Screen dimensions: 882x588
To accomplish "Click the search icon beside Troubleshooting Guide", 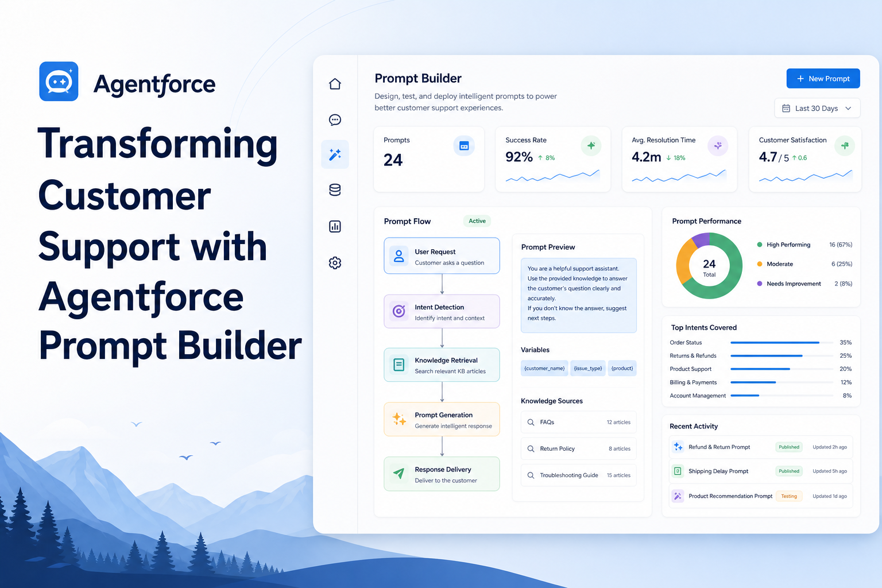I will coord(531,475).
